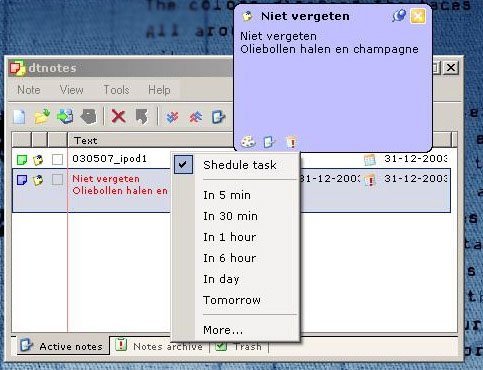The width and height of the screenshot is (483, 370).
Task: Choose More... in the schedule menu
Action: [x=223, y=330]
